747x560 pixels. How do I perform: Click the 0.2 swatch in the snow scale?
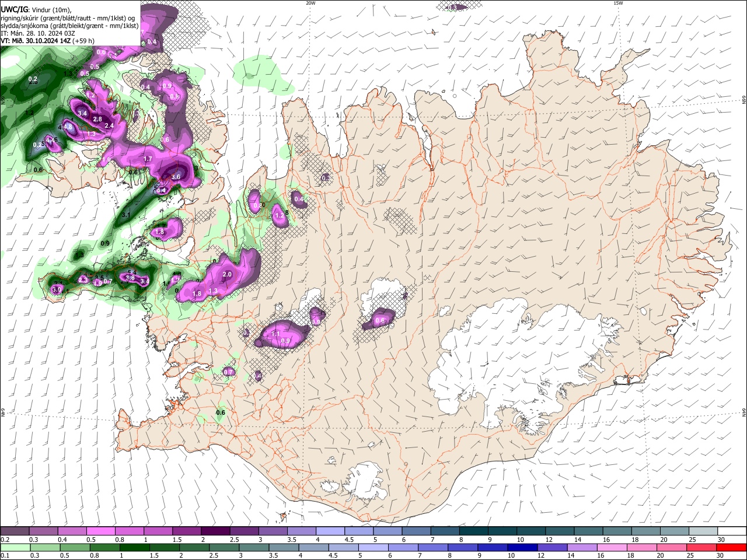[x=15, y=531]
